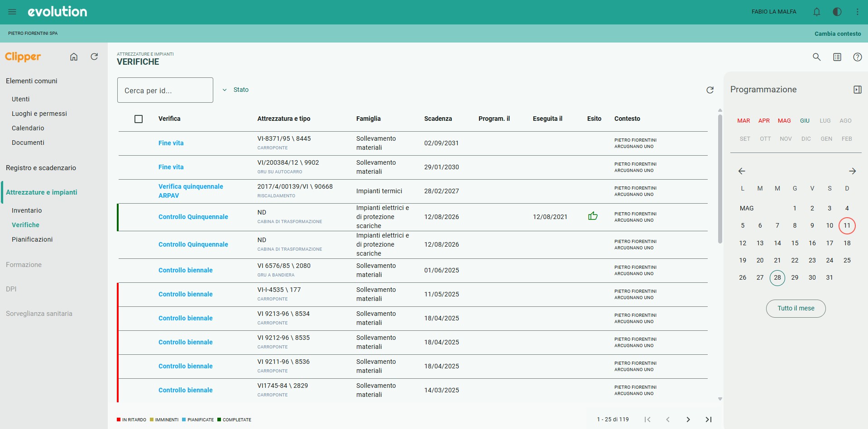Click the PIETRO FIORENTINI SPA context label
This screenshot has height=429, width=868.
(x=33, y=33)
